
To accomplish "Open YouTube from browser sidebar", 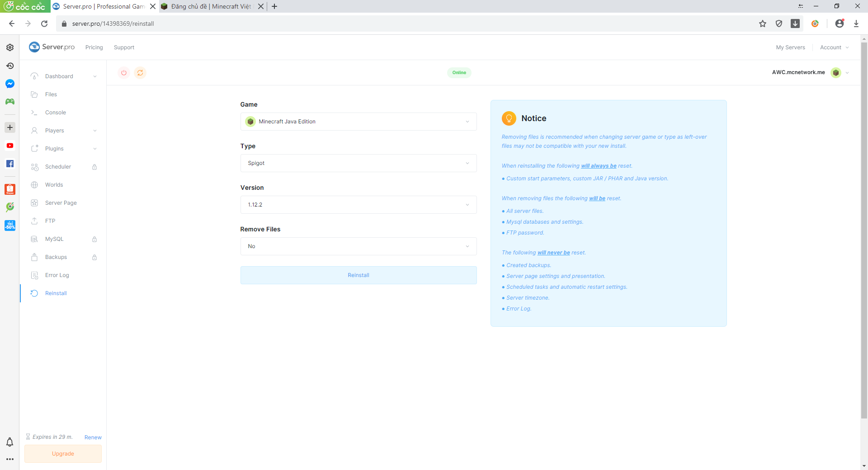I will click(x=10, y=146).
